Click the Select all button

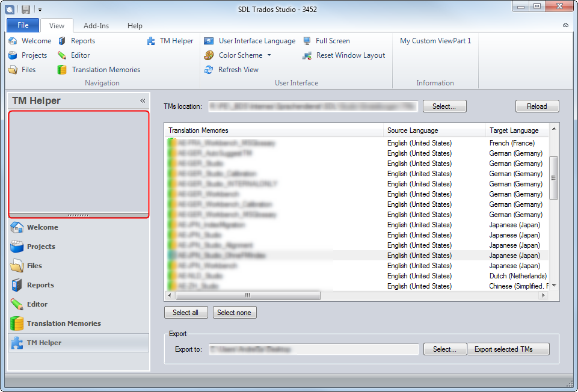point(186,313)
